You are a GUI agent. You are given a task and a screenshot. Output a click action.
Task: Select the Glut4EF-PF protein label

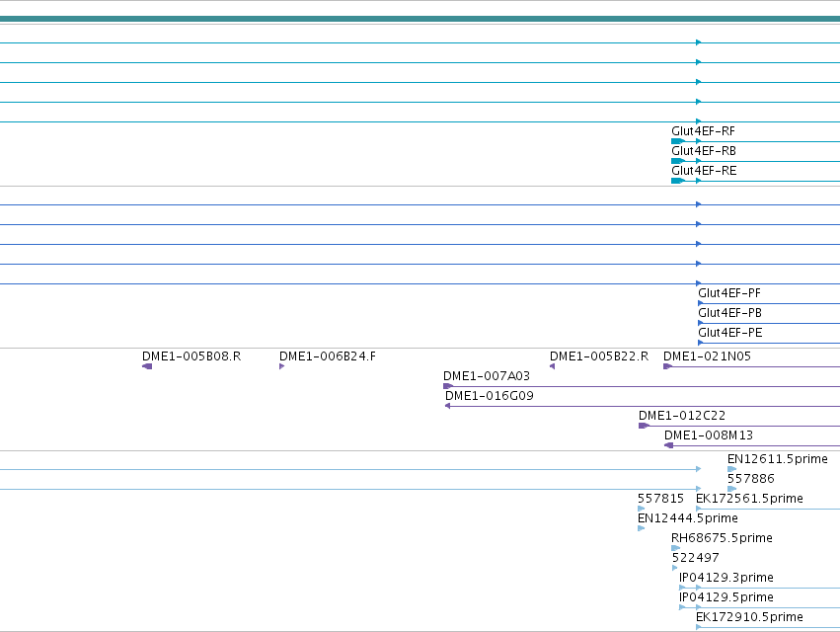click(729, 293)
